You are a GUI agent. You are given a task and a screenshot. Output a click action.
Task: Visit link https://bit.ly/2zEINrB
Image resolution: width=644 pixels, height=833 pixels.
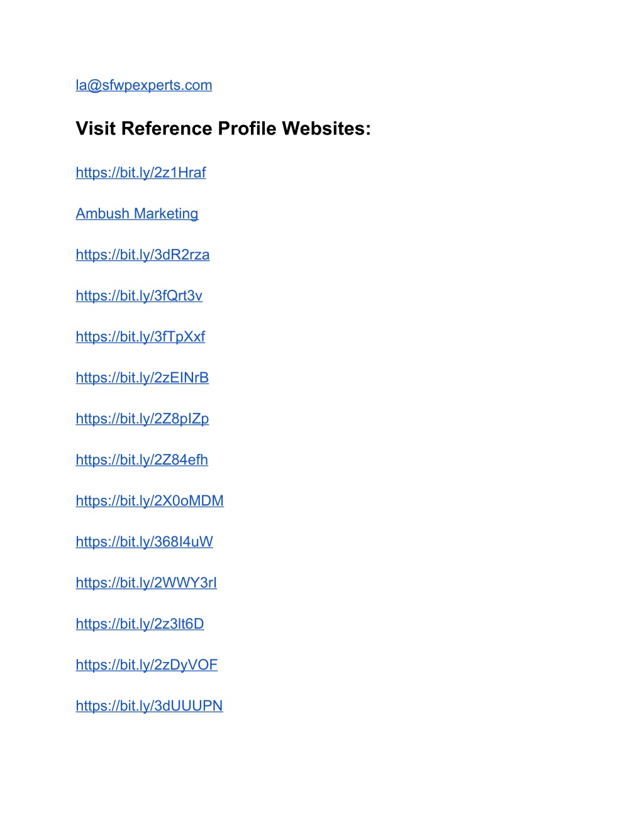[142, 378]
